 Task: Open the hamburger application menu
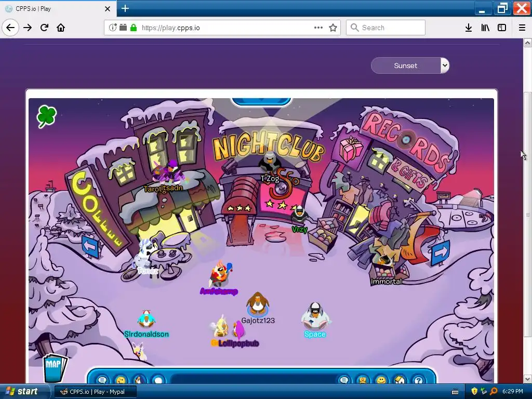(x=522, y=28)
